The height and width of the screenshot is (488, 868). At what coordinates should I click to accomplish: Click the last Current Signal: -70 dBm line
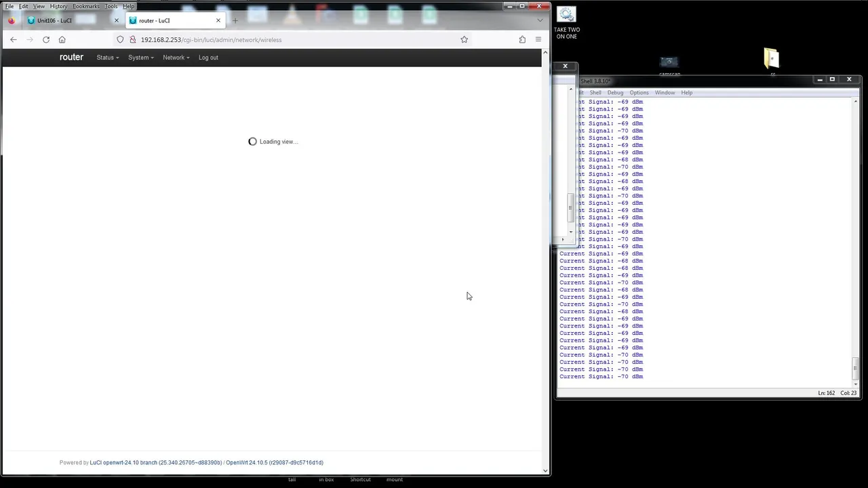click(601, 376)
